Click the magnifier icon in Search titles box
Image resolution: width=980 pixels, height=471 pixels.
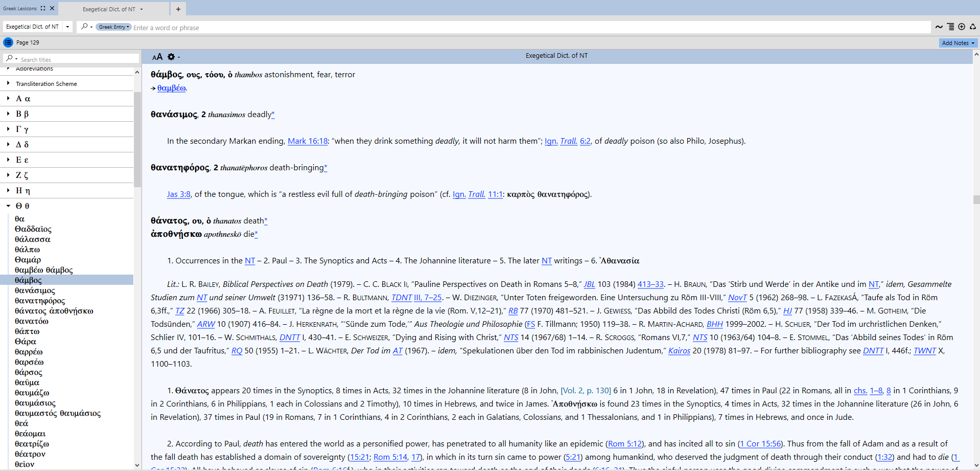pos(10,58)
